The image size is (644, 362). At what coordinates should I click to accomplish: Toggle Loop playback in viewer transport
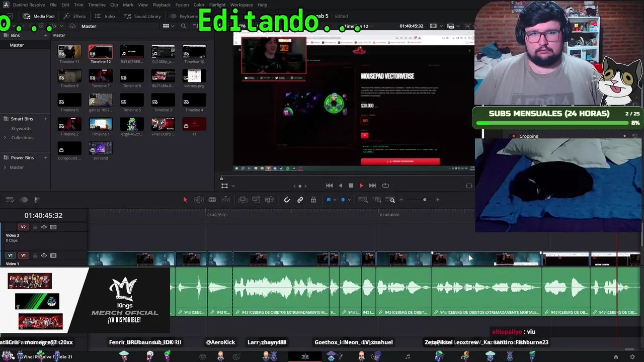(385, 186)
